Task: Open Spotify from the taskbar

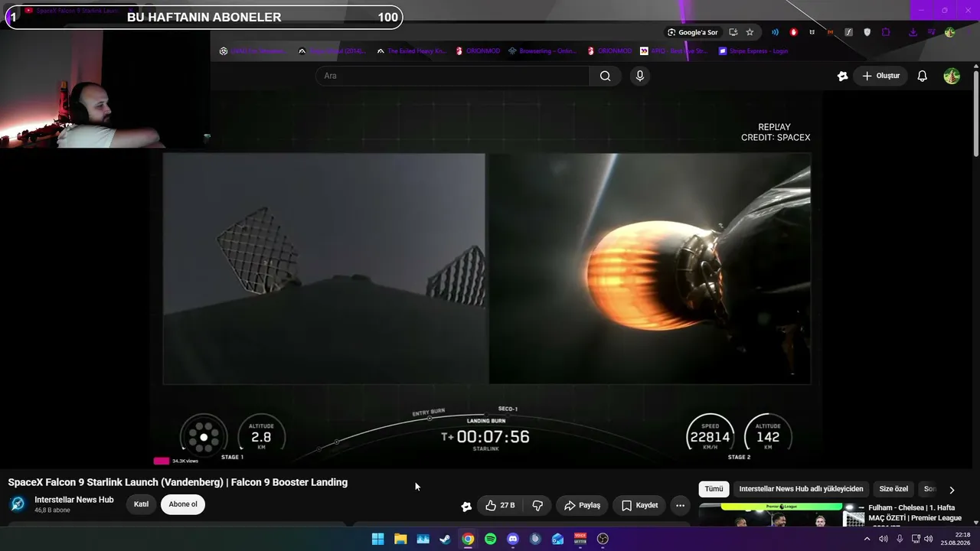Action: [x=490, y=539]
